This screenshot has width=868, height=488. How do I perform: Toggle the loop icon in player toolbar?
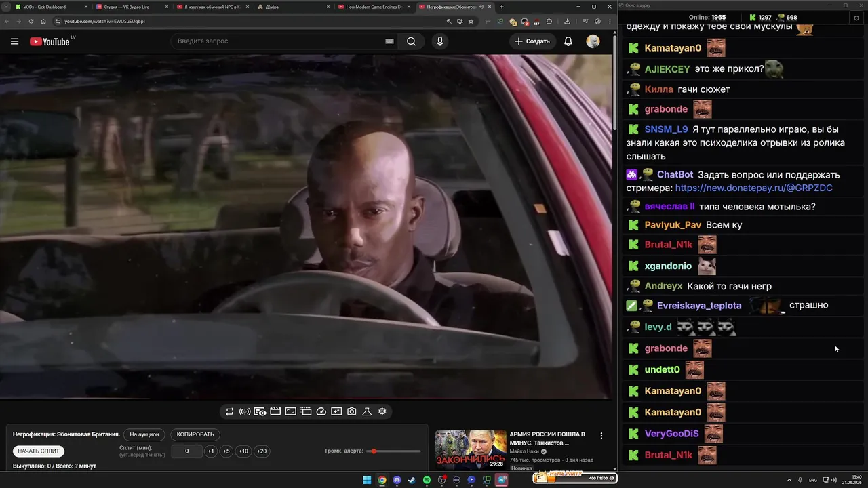tap(230, 411)
